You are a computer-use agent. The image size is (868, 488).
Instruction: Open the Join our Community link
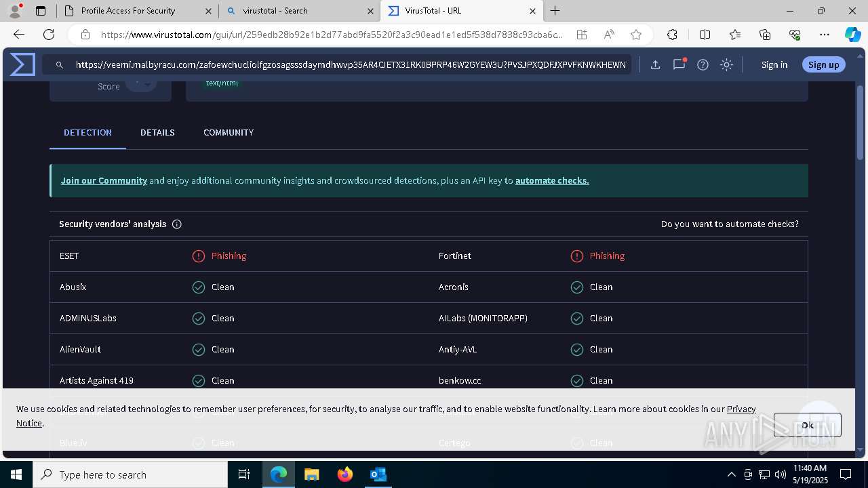tap(104, 180)
